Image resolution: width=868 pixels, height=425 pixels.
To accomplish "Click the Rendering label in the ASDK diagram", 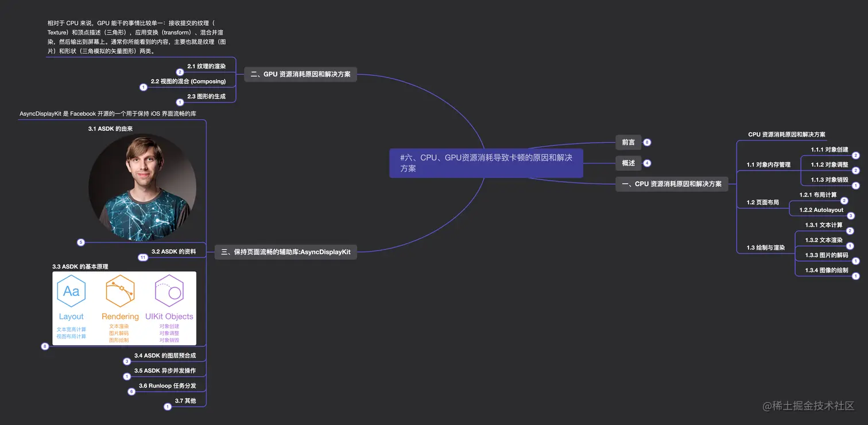I will (x=120, y=317).
